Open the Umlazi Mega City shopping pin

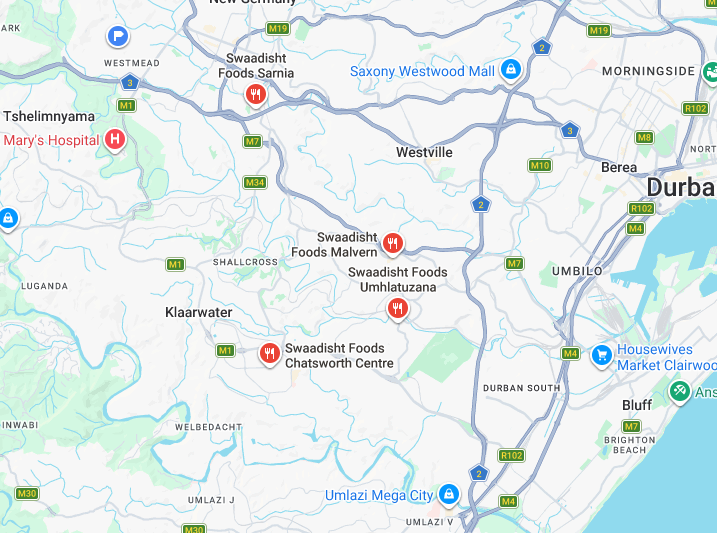pyautogui.click(x=449, y=494)
